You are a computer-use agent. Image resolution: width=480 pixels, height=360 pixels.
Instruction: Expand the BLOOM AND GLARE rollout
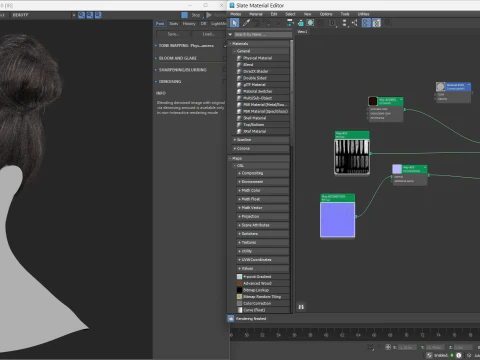[x=156, y=58]
